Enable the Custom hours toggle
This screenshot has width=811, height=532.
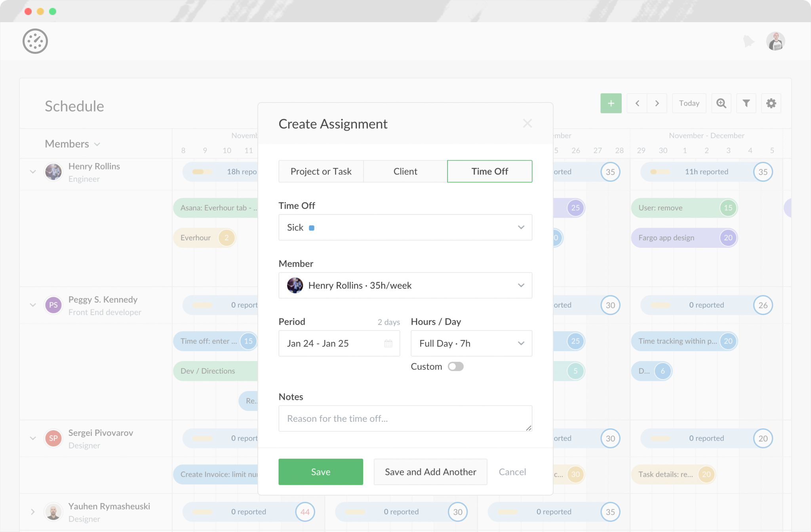pos(455,367)
